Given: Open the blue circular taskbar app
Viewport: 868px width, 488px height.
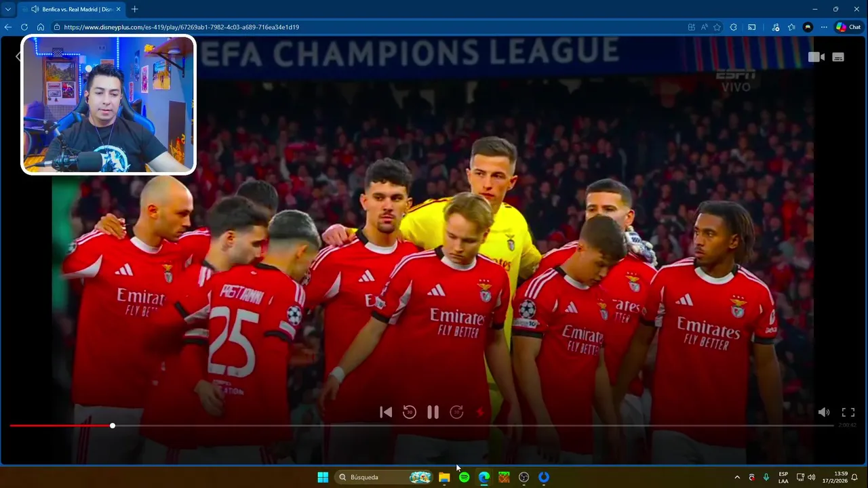Looking at the screenshot, I should 544,477.
